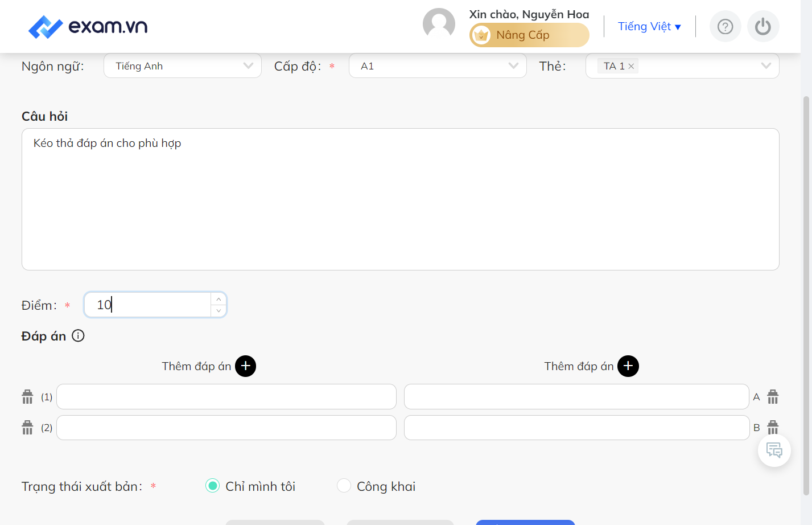
Task: Delete answer row (1) with trash icon
Action: pos(27,397)
